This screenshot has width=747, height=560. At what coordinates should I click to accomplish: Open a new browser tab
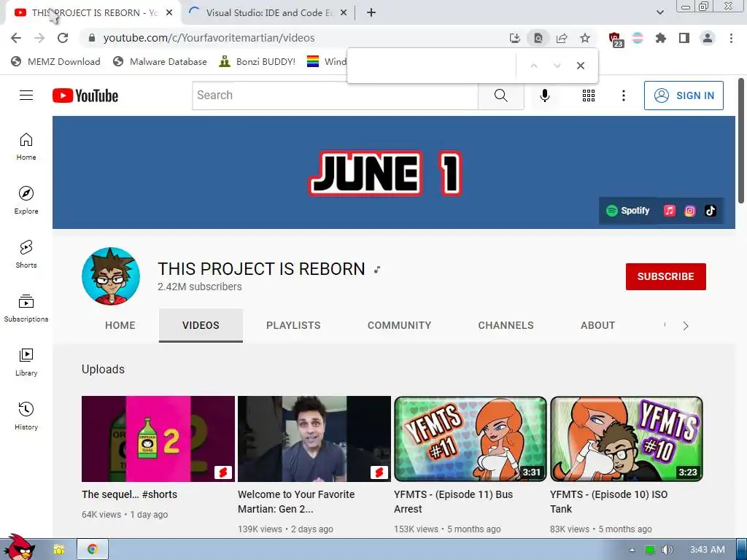pyautogui.click(x=371, y=13)
